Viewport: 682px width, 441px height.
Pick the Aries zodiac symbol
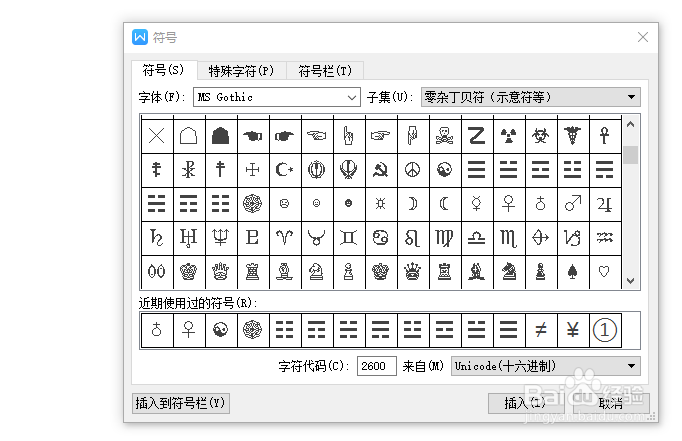(x=284, y=237)
